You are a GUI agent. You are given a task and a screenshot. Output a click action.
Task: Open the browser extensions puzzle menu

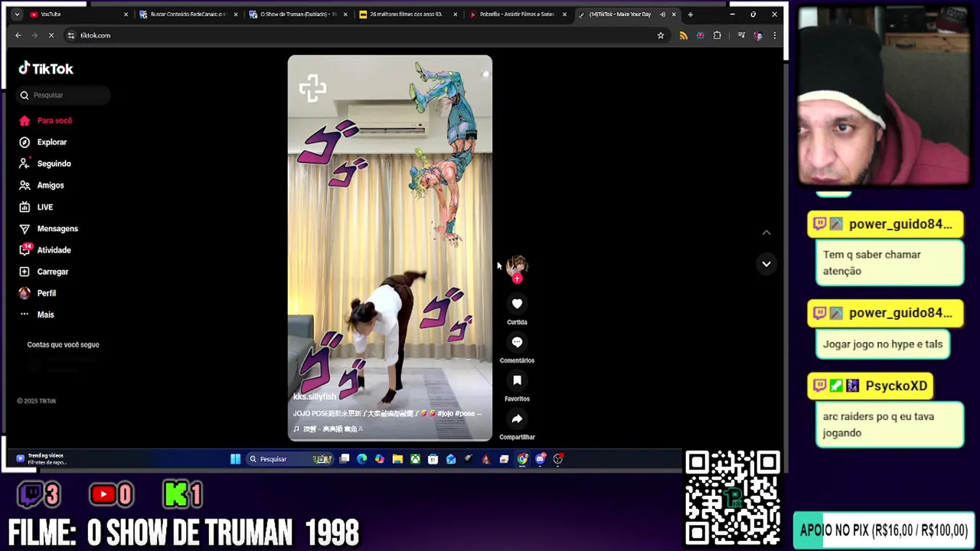coord(717,35)
